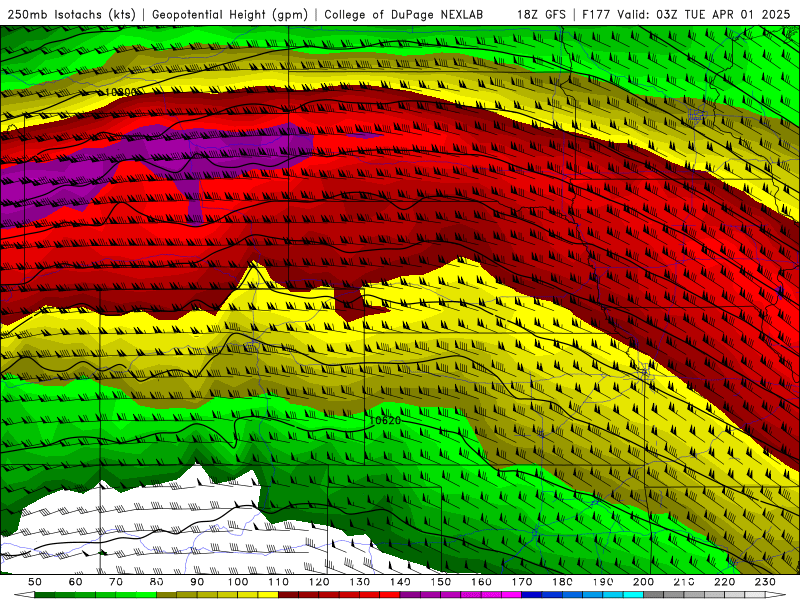Click the 'Valid: 03Z TUE APR 01 2025' text
The image size is (800, 600).
click(704, 15)
